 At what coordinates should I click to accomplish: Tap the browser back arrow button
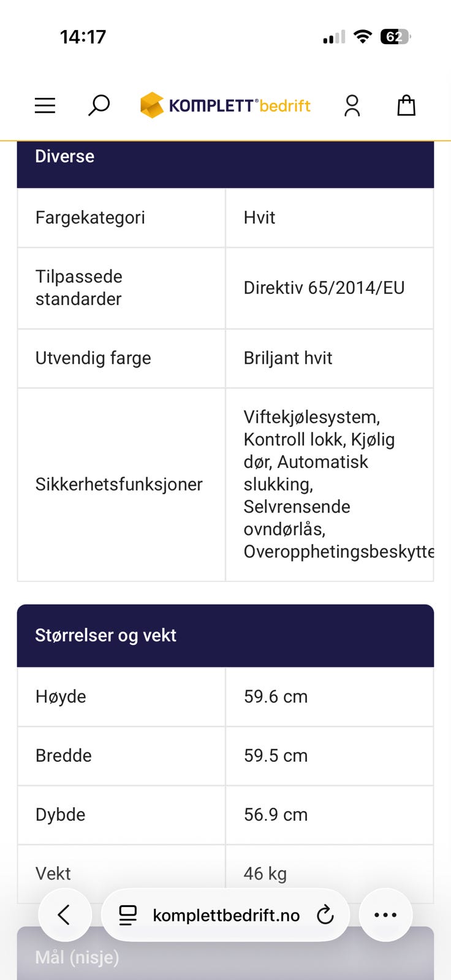(x=65, y=914)
